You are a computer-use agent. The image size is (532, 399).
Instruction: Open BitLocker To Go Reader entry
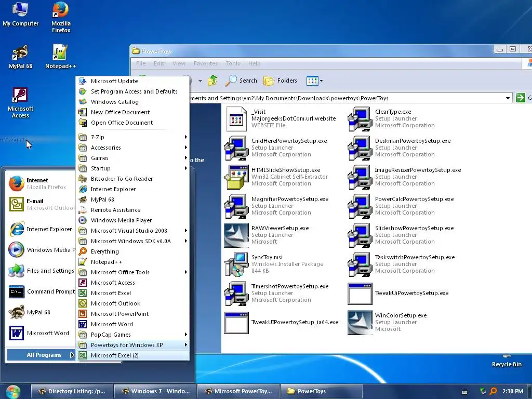[x=132, y=179]
